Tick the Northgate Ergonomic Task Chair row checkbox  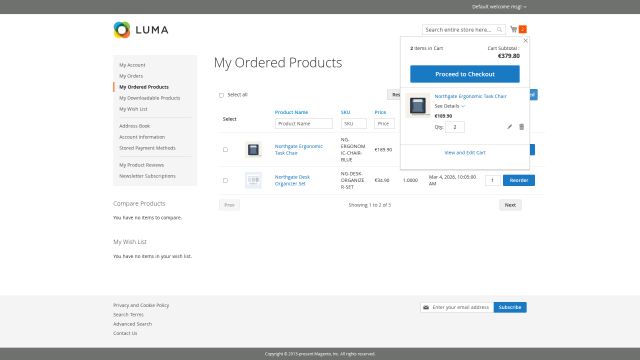tap(225, 150)
